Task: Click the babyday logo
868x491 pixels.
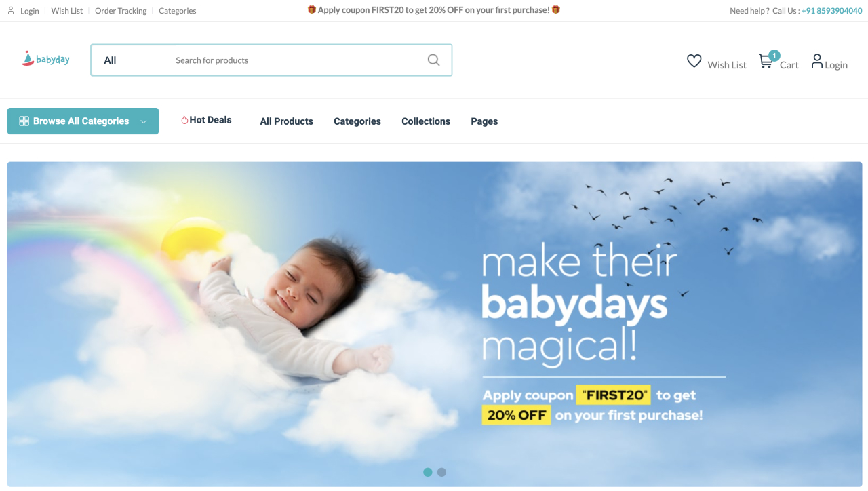Action: [x=45, y=59]
